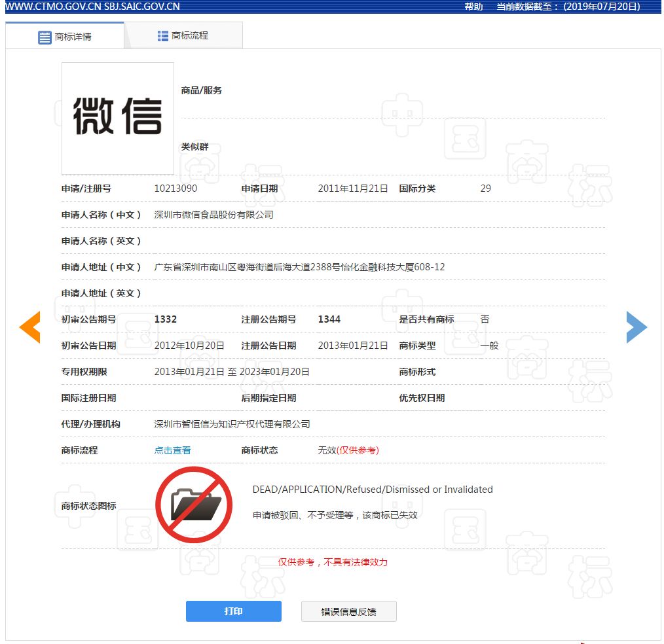Click the WWW.CTMO.GOV.CN header address text
The width and height of the screenshot is (664, 644).
click(x=53, y=7)
